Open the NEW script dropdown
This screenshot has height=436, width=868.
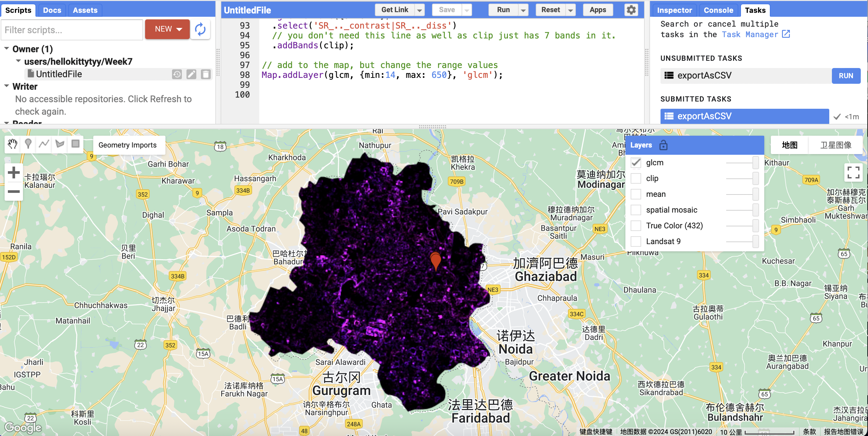click(167, 29)
